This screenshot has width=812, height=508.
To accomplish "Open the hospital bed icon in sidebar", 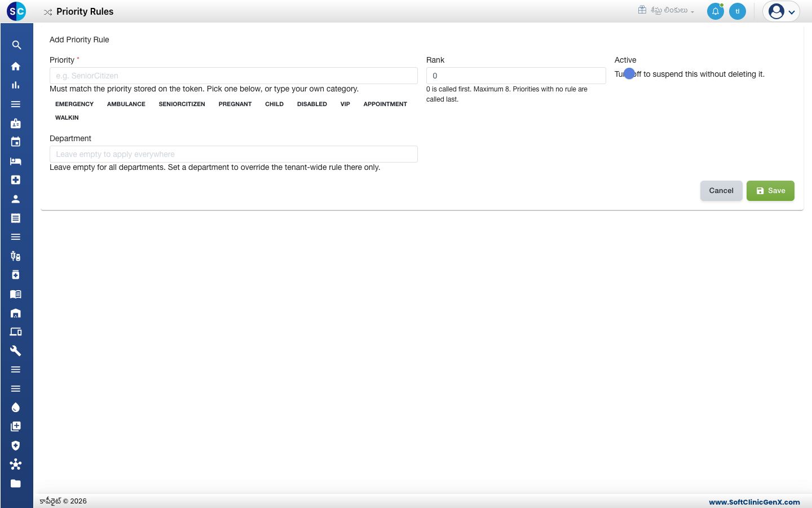I will pos(16,161).
